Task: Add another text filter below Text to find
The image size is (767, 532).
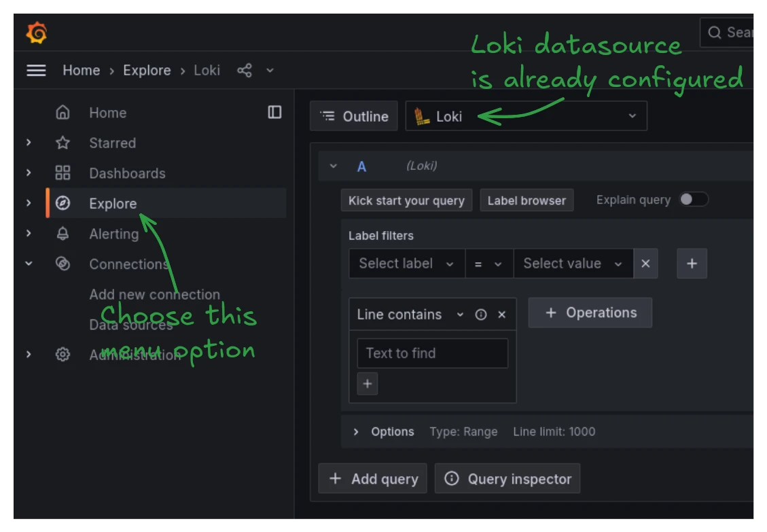Action: [368, 384]
